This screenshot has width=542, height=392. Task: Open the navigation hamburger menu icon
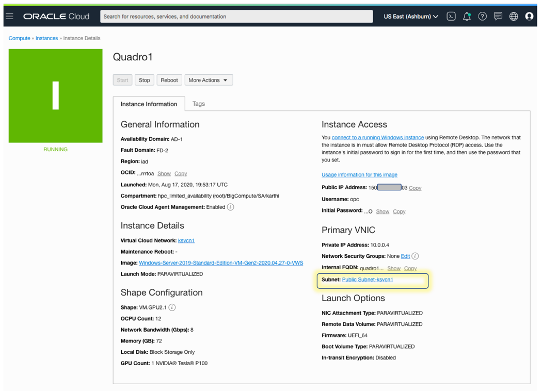9,16
